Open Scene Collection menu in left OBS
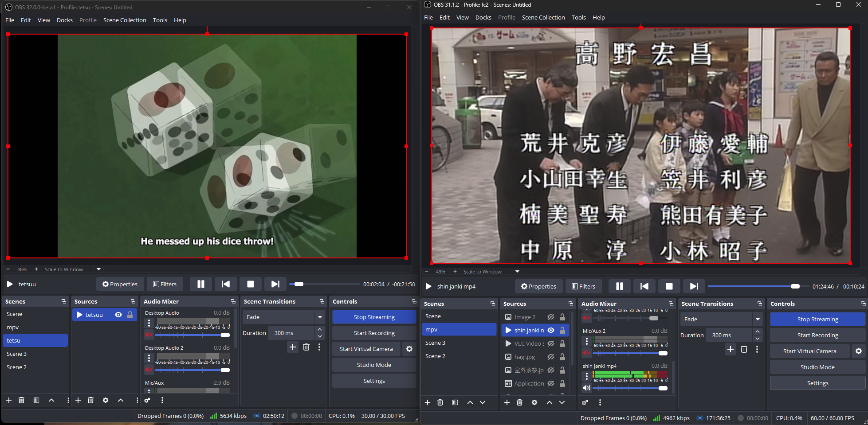Image resolution: width=868 pixels, height=425 pixels. coord(125,20)
